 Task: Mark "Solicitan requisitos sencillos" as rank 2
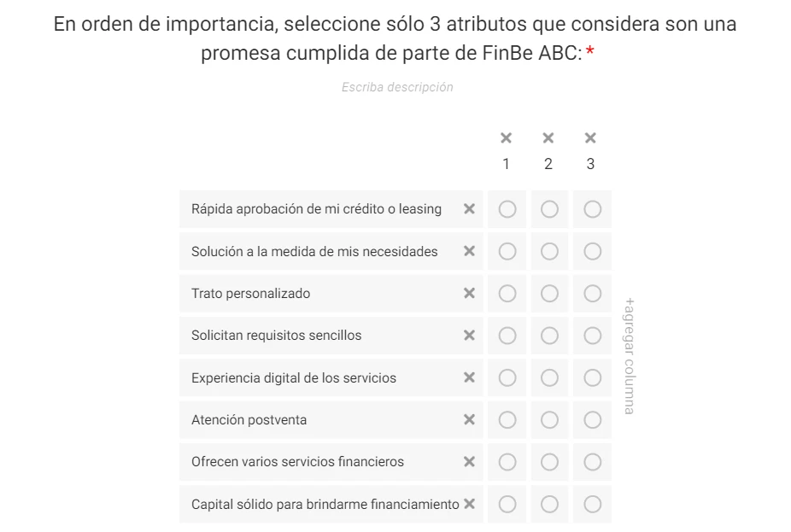pyautogui.click(x=548, y=335)
